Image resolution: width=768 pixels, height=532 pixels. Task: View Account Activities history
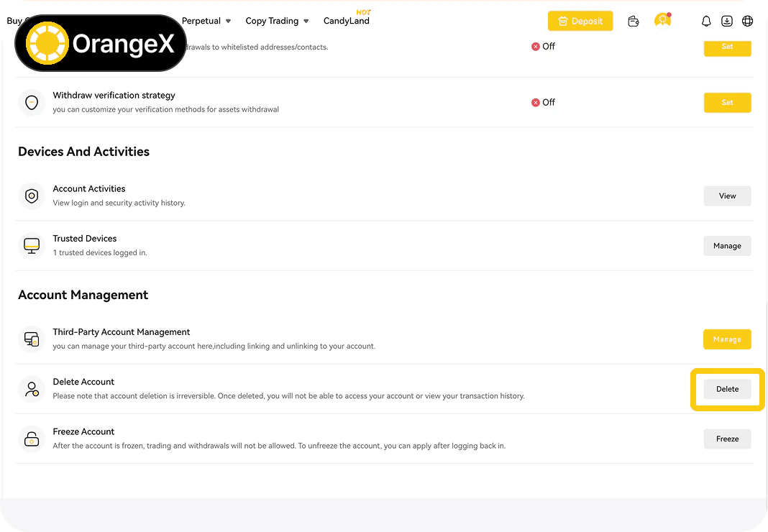[727, 196]
